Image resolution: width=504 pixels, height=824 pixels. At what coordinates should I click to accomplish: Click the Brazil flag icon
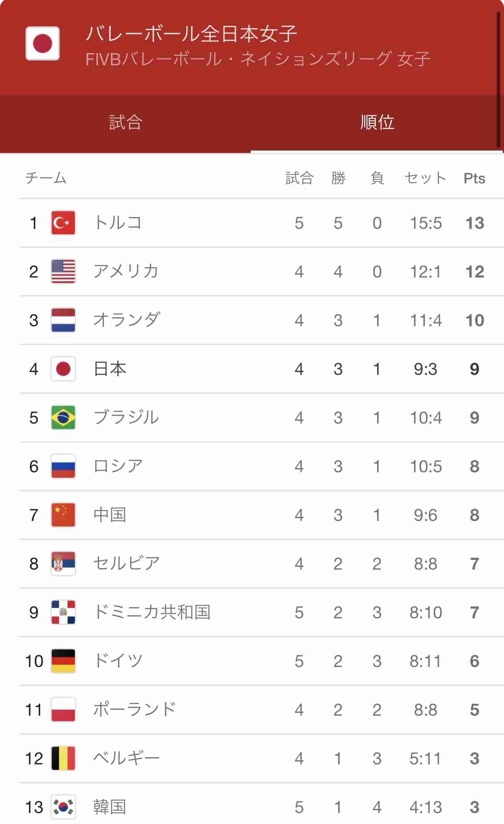tap(63, 417)
